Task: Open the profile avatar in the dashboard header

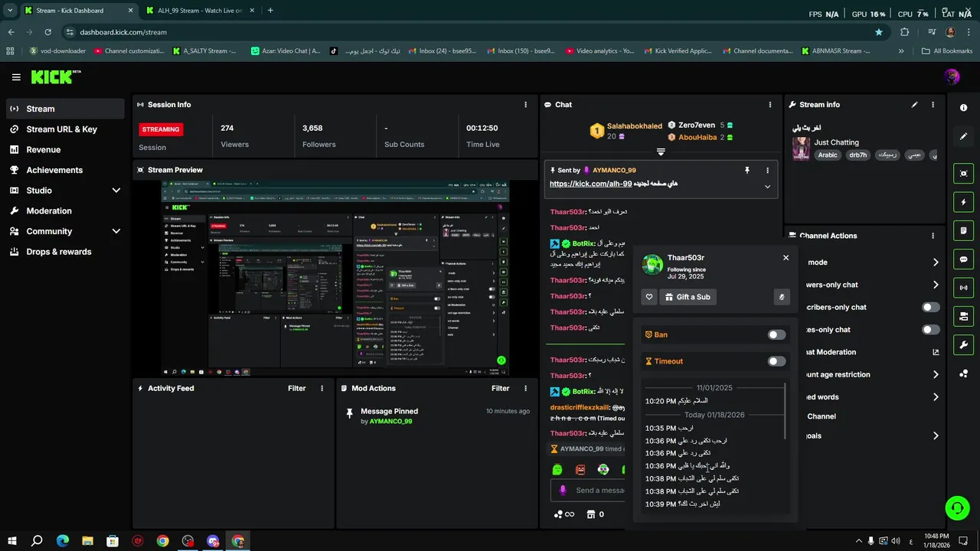Action: pos(952,77)
